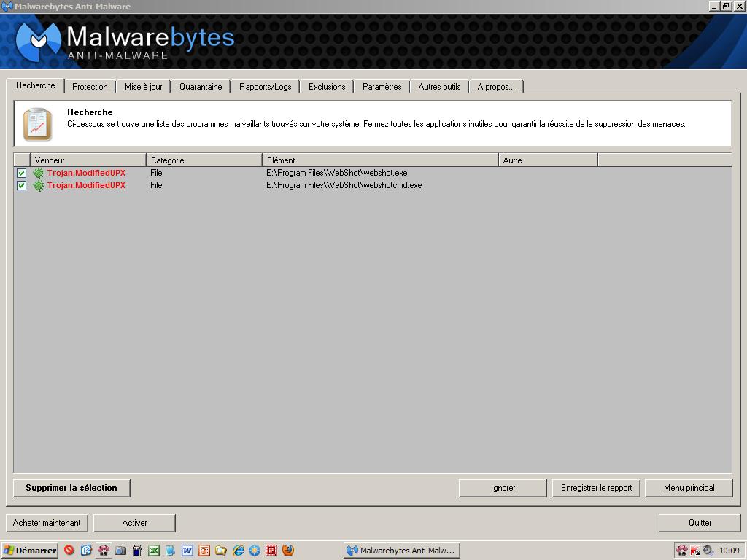The image size is (747, 560).
Task: Sort by the Vendeur column header
Action: tap(88, 160)
